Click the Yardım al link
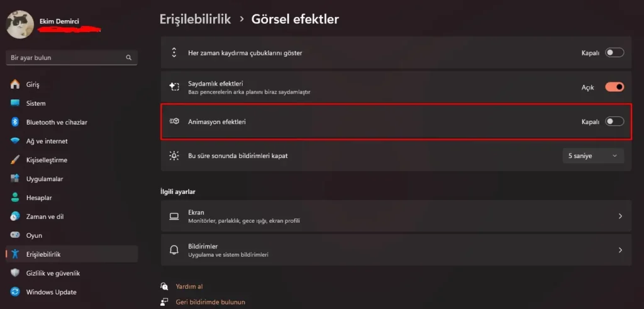The width and height of the screenshot is (644, 309). 189,286
